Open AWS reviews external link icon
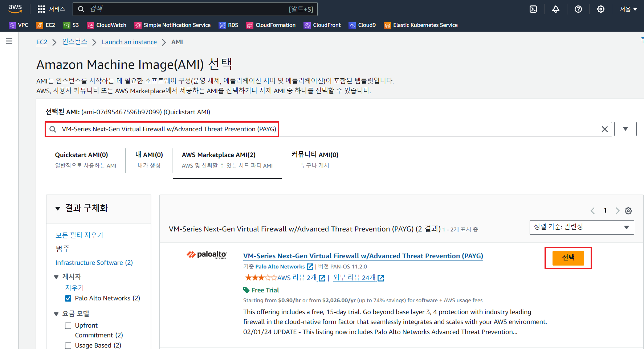 [x=322, y=278]
